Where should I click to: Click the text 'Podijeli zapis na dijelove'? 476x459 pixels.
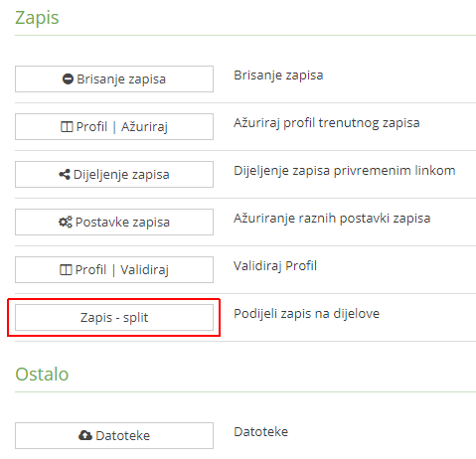point(306,314)
